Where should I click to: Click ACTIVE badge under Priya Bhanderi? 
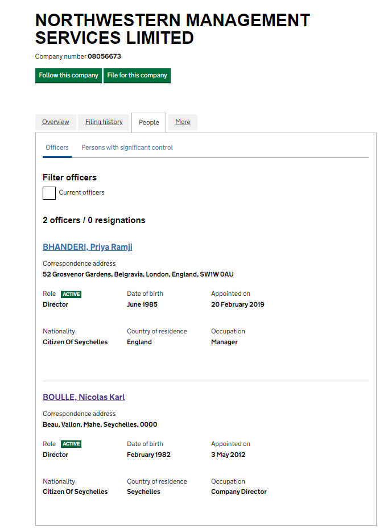point(71,294)
